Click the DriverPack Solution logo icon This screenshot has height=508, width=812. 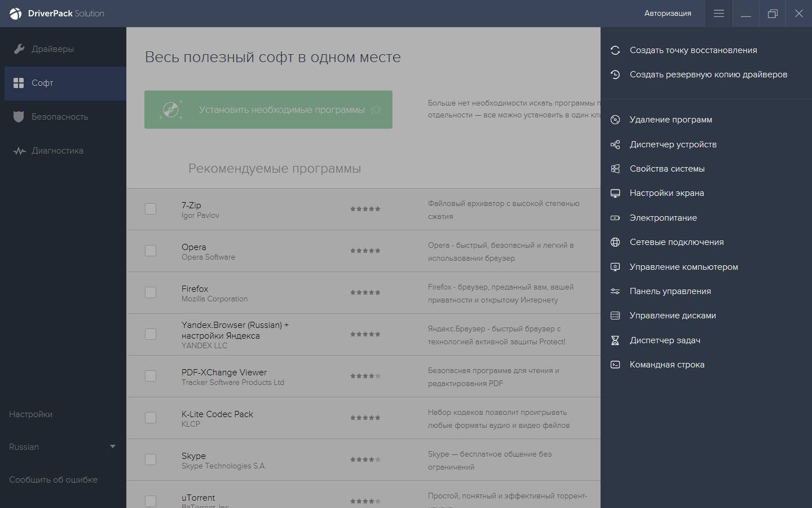pyautogui.click(x=16, y=14)
